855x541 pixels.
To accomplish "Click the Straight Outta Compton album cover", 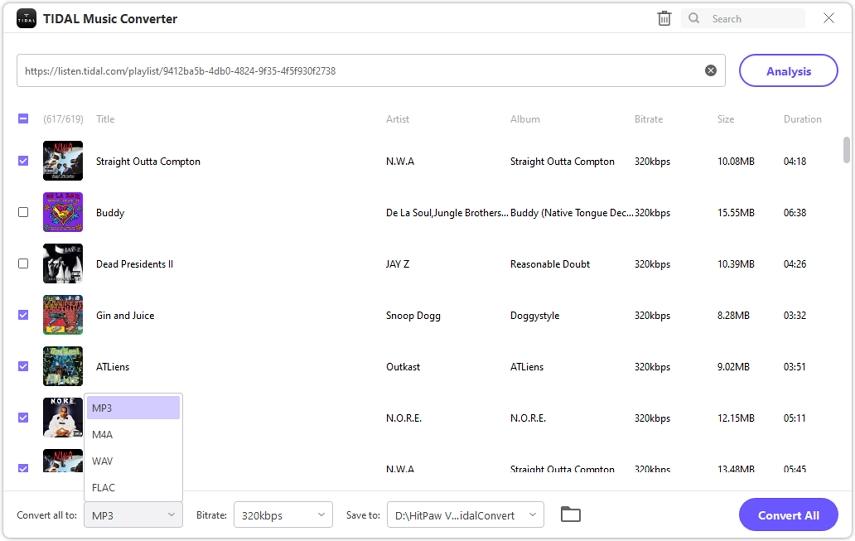I will [63, 161].
